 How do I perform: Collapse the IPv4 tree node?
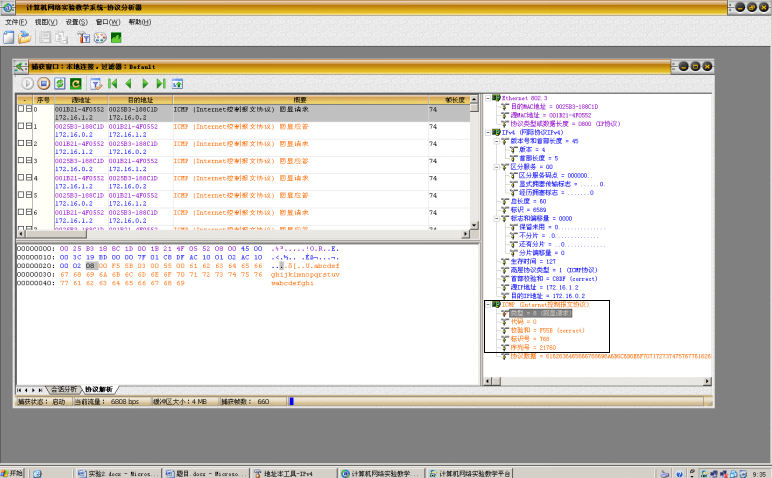click(488, 132)
